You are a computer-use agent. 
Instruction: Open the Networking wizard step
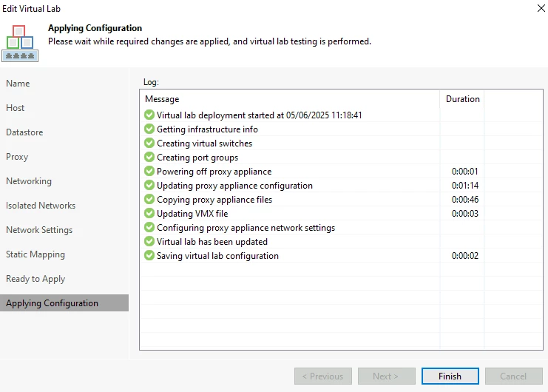click(29, 181)
